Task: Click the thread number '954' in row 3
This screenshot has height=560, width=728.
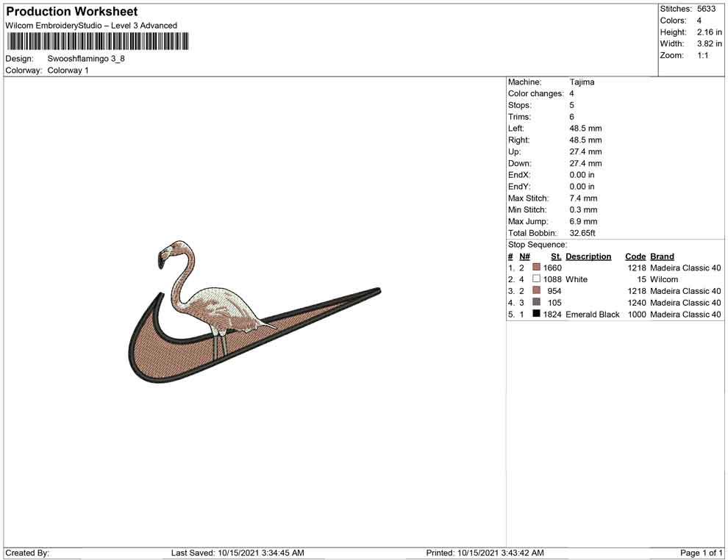Action: point(554,291)
